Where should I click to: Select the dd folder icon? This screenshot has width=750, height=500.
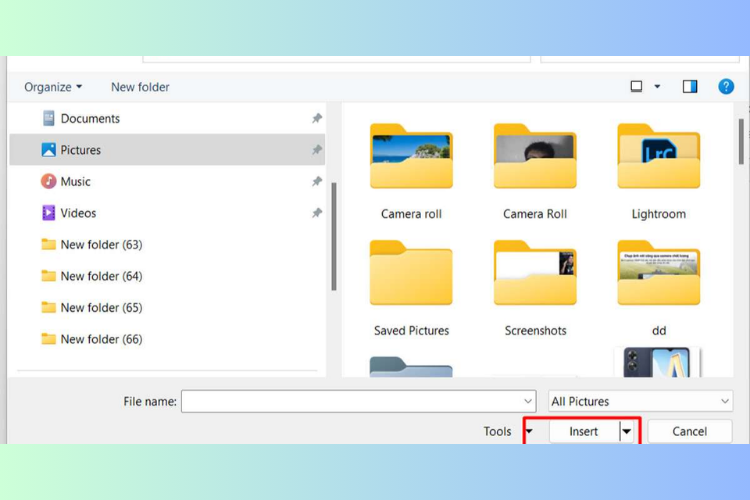pyautogui.click(x=659, y=273)
